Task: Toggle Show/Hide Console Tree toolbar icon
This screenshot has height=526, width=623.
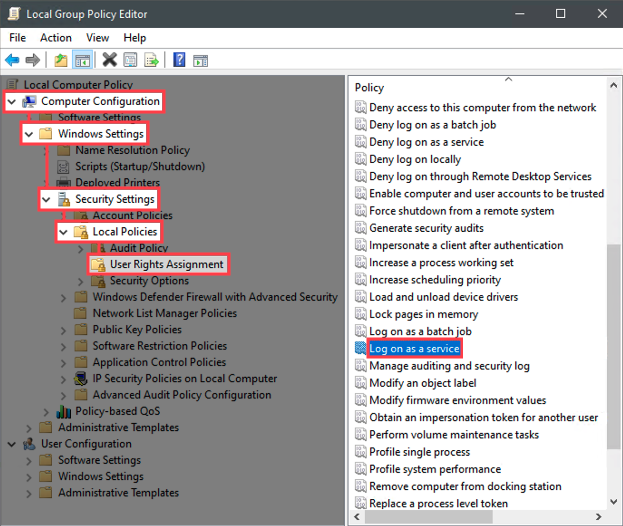Action: (83, 60)
